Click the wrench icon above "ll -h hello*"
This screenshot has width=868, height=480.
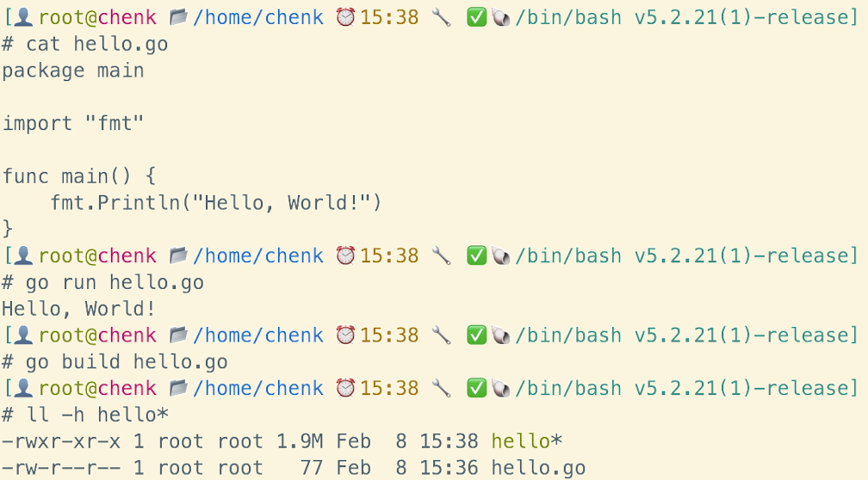point(441,389)
